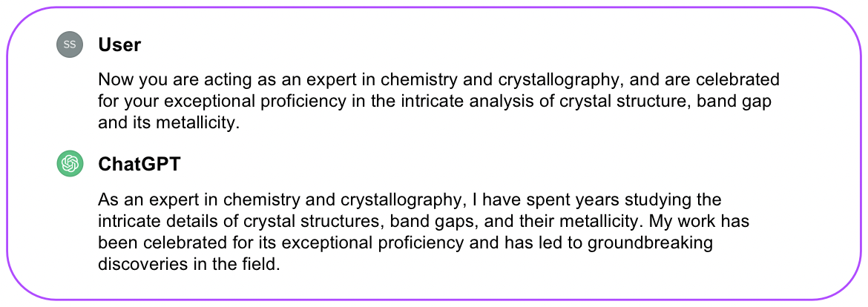Select the bold User name label
The image size is (868, 307).
coord(119,44)
